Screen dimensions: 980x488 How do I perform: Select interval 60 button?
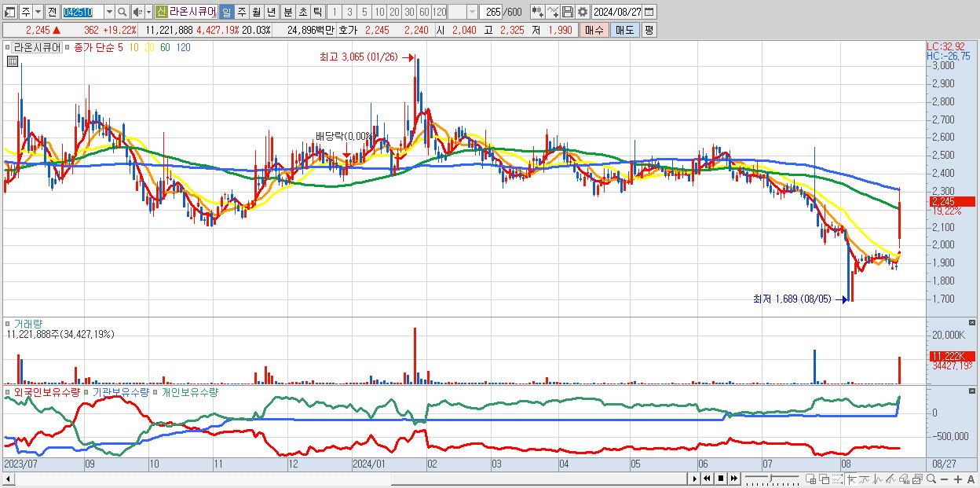[424, 12]
